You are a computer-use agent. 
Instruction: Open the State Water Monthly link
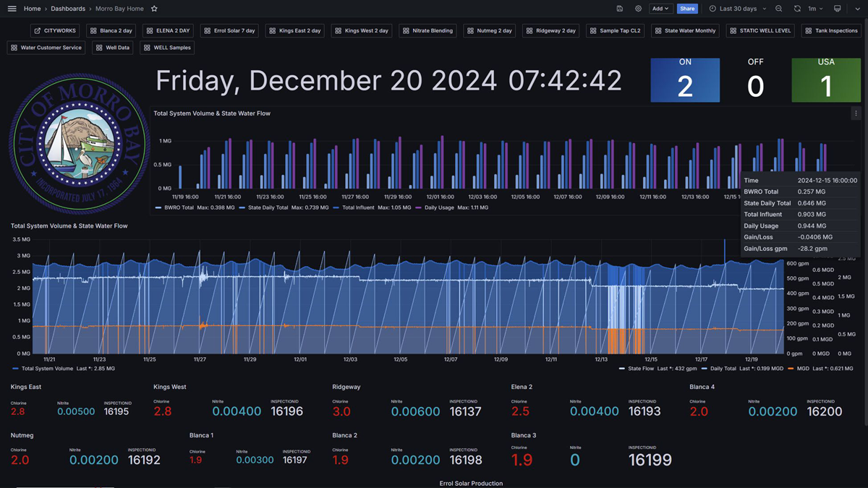[x=685, y=31]
